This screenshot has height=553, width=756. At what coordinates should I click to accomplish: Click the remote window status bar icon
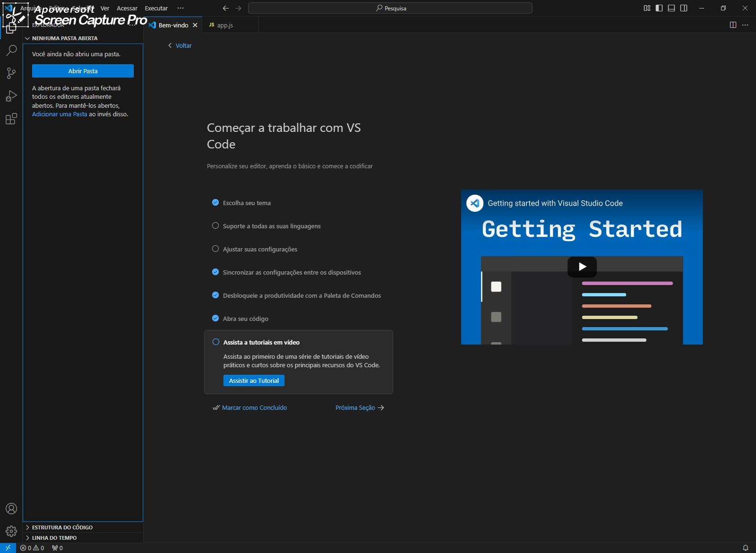point(8,548)
